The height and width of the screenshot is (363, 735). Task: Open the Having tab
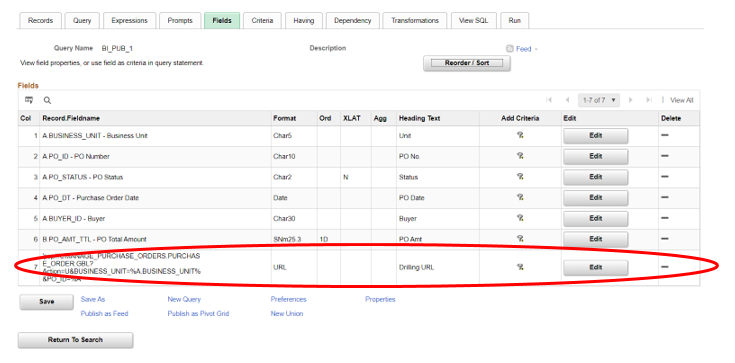pos(304,21)
